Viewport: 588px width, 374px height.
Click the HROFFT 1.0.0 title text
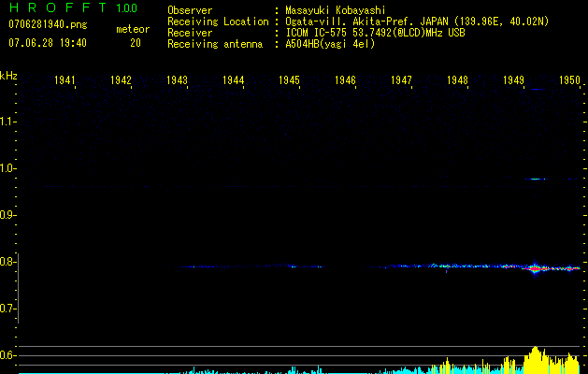(x=73, y=7)
